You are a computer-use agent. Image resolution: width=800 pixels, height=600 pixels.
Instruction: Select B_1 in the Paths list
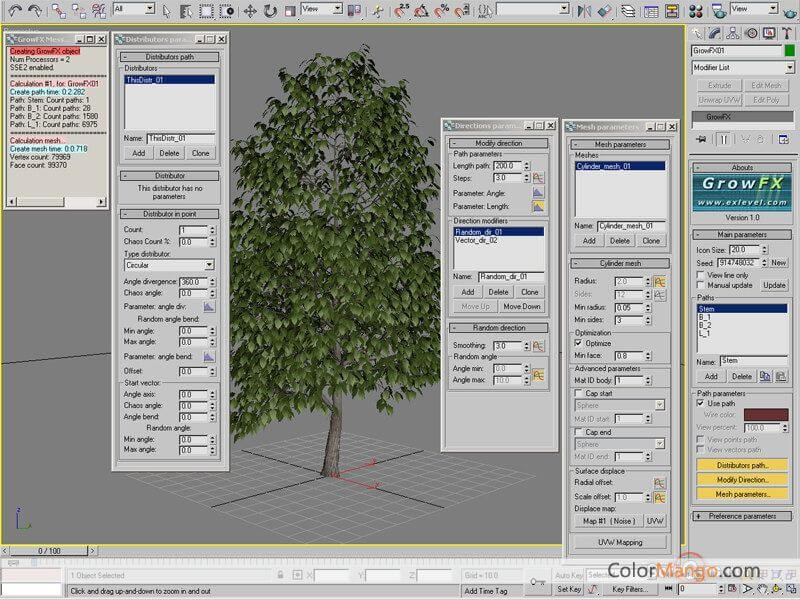[706, 317]
